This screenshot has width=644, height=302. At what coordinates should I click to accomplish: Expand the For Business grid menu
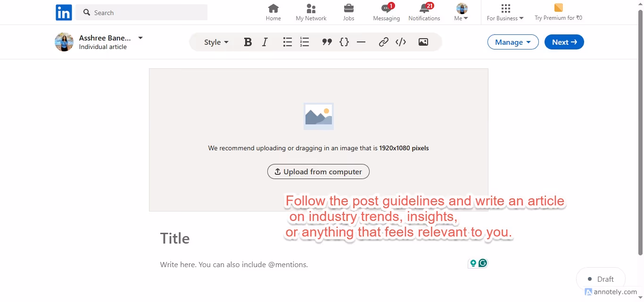pos(505,13)
